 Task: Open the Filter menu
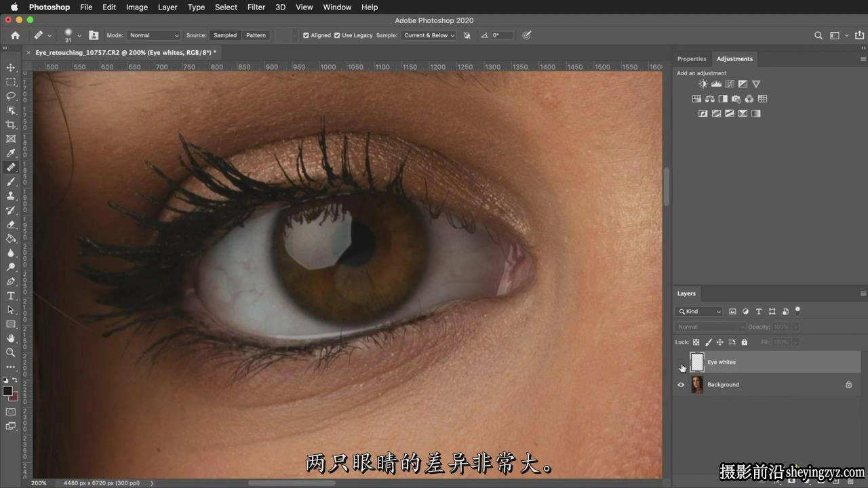coord(256,7)
